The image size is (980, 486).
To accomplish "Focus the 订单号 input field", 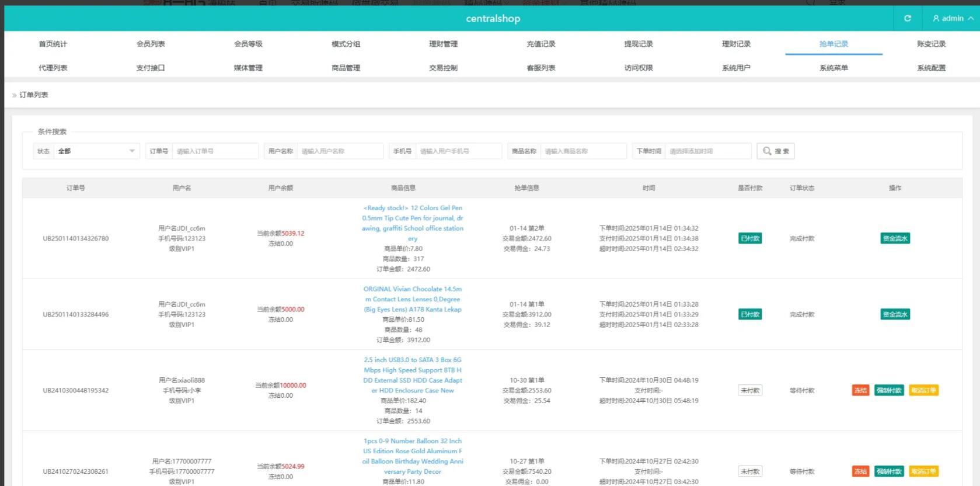I will [215, 151].
